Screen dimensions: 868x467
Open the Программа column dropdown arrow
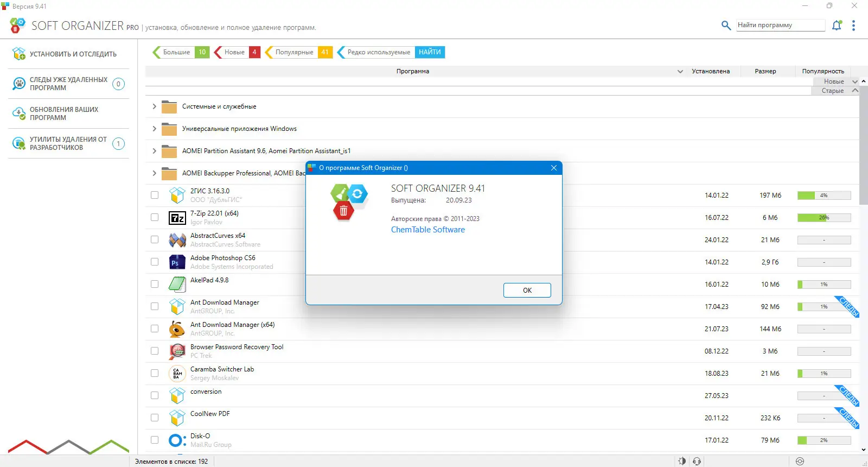click(680, 72)
